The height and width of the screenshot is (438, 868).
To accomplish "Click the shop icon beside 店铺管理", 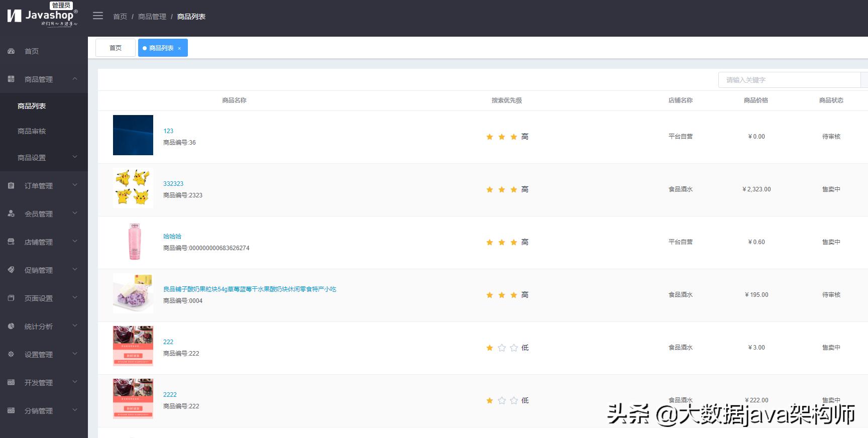I will tap(11, 242).
